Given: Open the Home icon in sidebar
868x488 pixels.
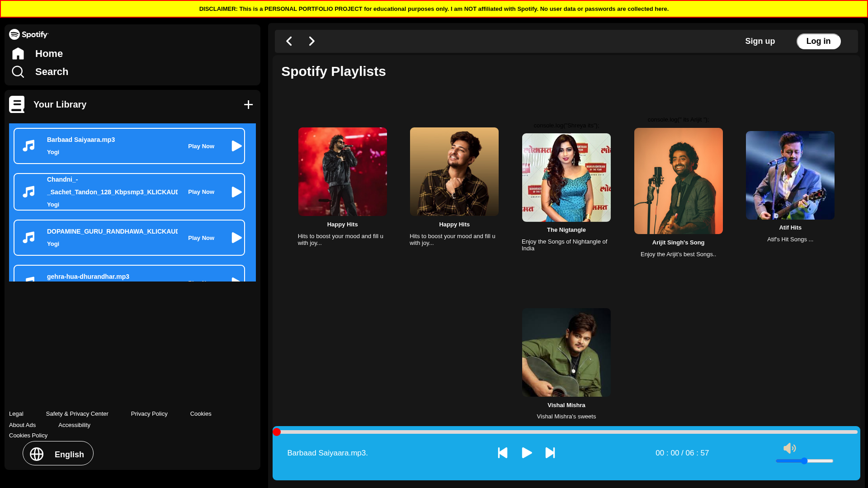Looking at the screenshot, I should coord(18,54).
